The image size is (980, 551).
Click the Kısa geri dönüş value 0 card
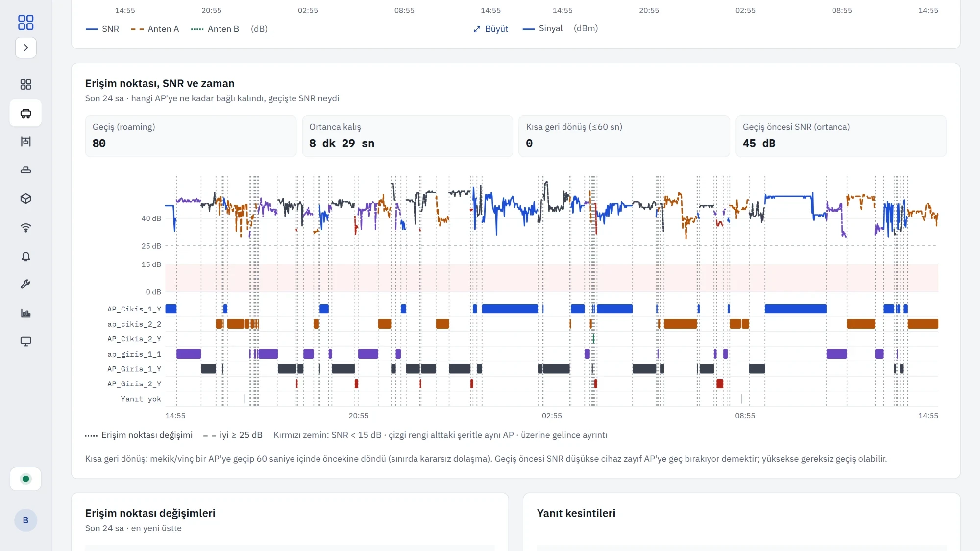(x=624, y=136)
